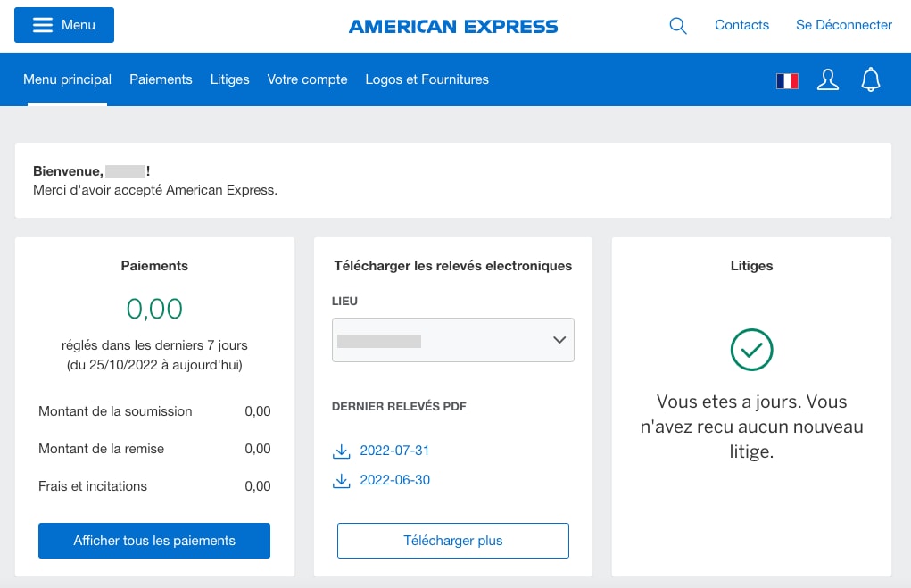Viewport: 911px width, 588px height.
Task: Select Menu principal in the navigation bar
Action: 67,79
